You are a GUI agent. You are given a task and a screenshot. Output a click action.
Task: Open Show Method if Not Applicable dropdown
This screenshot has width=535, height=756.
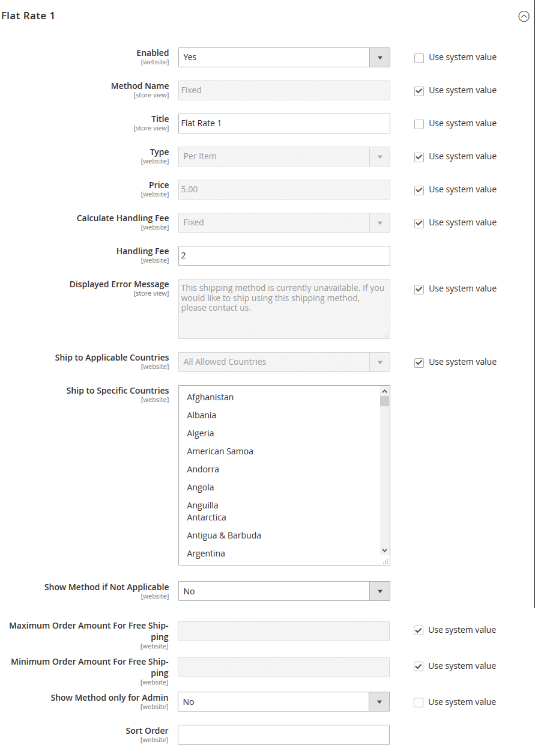[x=284, y=591]
